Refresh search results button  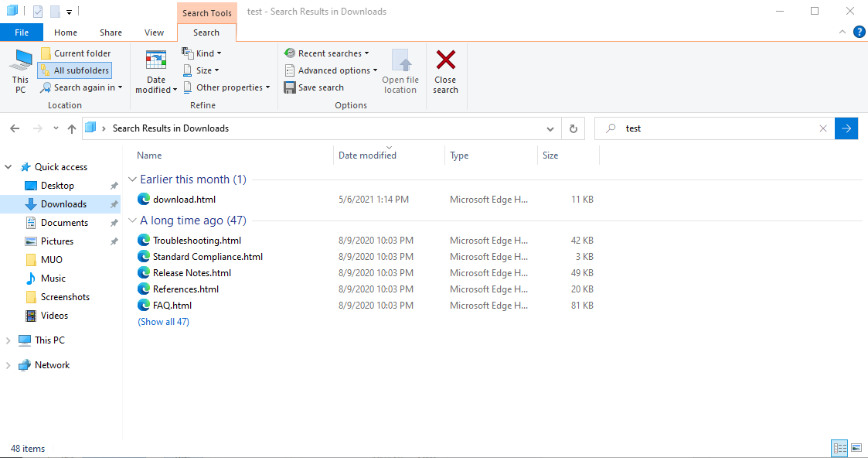[x=574, y=128]
